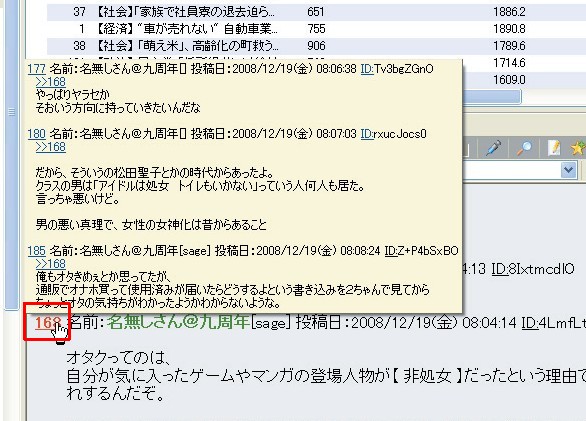This screenshot has height=421, width=586.
Task: Follow the >>168 anchor in post 185
Action: click(x=51, y=264)
